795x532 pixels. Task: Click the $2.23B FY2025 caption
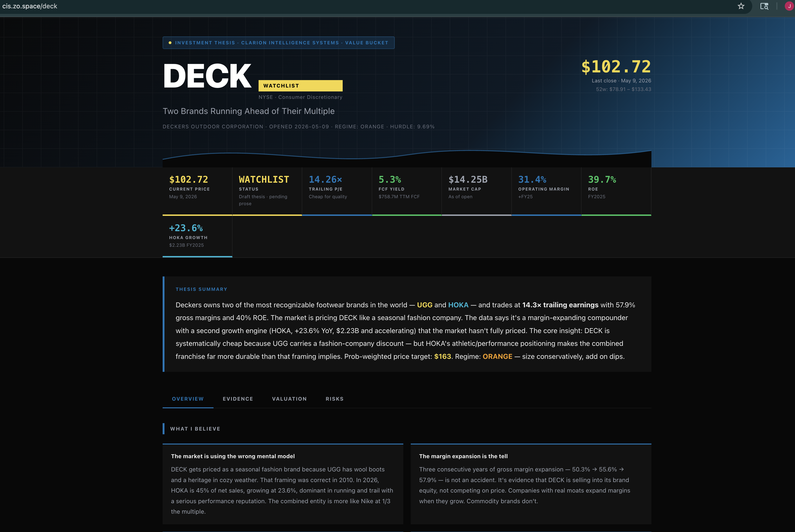(x=187, y=245)
